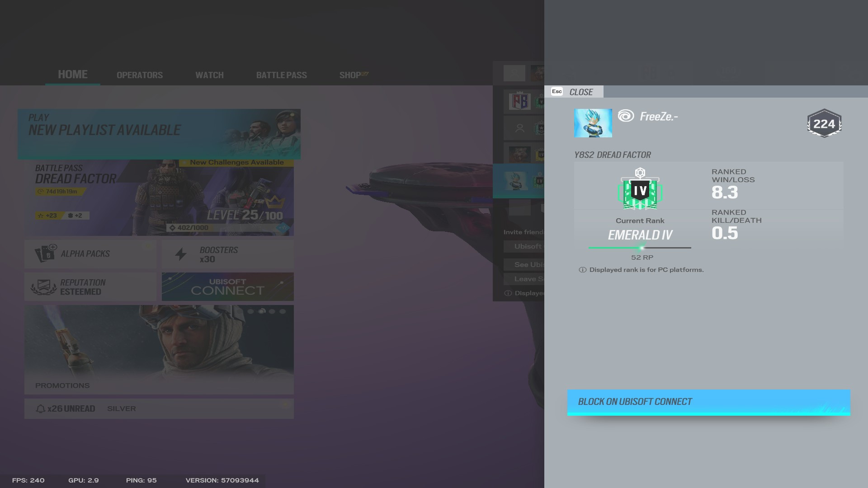Open the Reputation Esteemed panel

coord(90,286)
